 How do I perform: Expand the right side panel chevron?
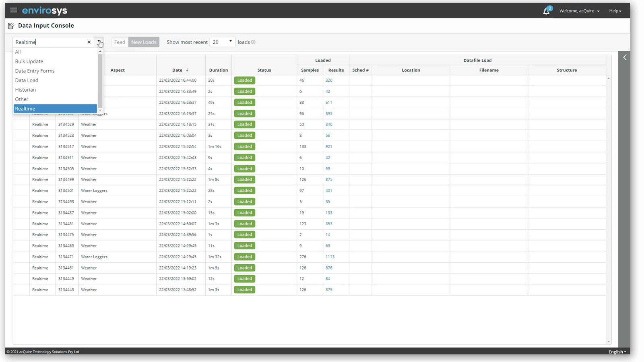tap(625, 58)
